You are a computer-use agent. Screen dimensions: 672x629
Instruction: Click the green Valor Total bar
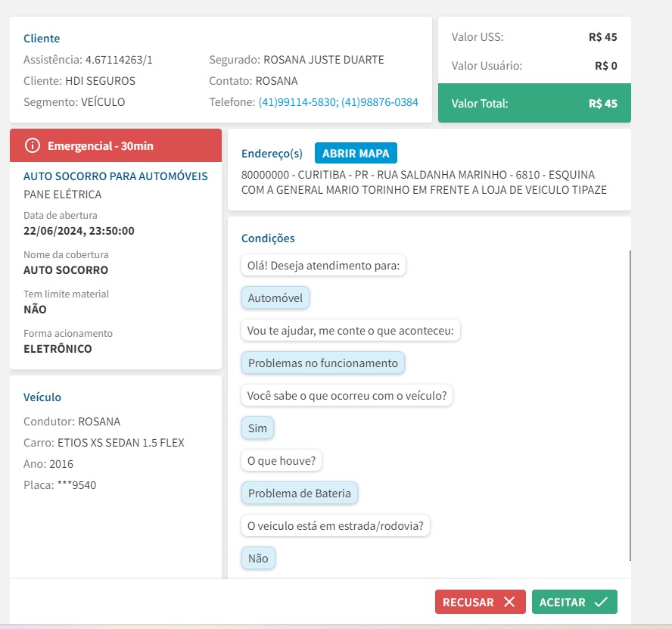(x=534, y=104)
